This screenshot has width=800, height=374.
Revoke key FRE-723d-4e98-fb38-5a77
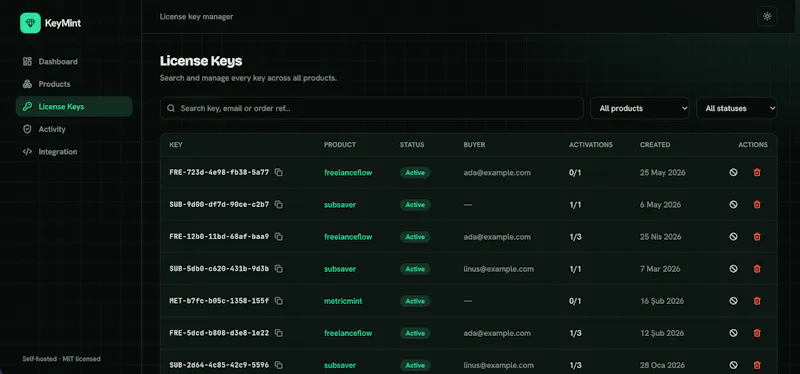point(733,172)
